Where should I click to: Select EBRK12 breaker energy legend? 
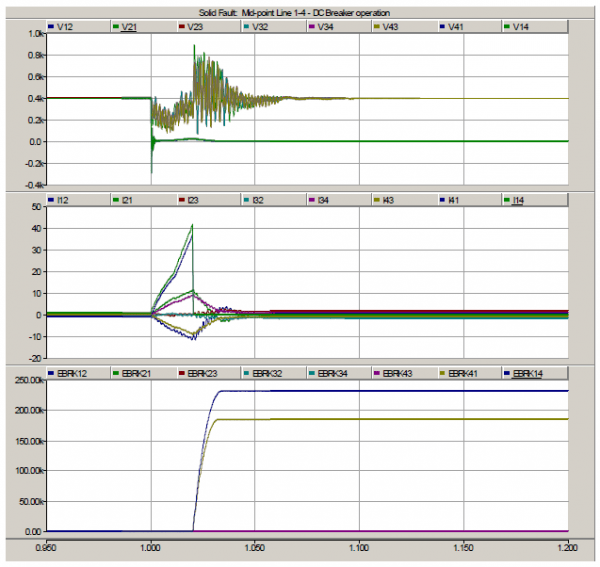[78, 373]
